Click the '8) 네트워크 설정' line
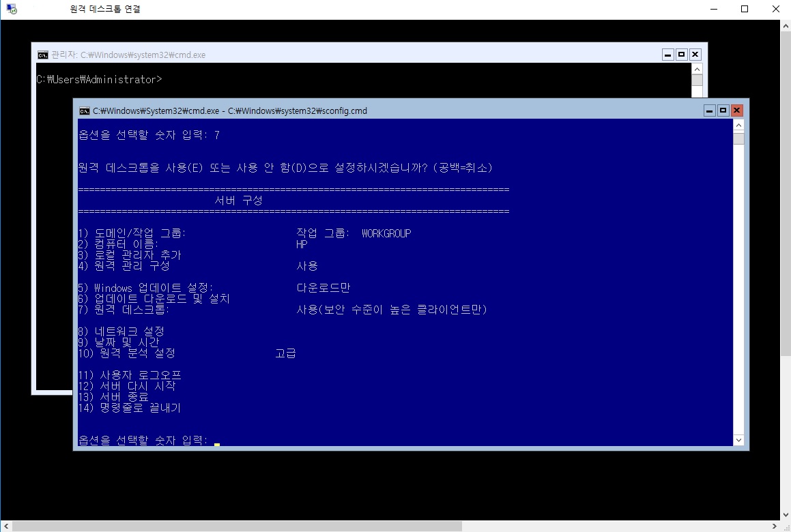Image resolution: width=791 pixels, height=532 pixels. (121, 331)
